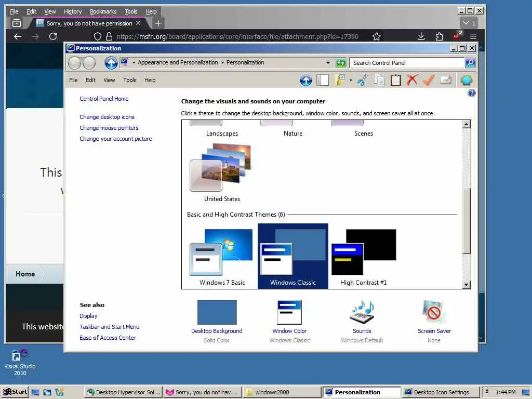The width and height of the screenshot is (532, 399).
Task: Click the Firefox URL address field
Action: coord(237,36)
